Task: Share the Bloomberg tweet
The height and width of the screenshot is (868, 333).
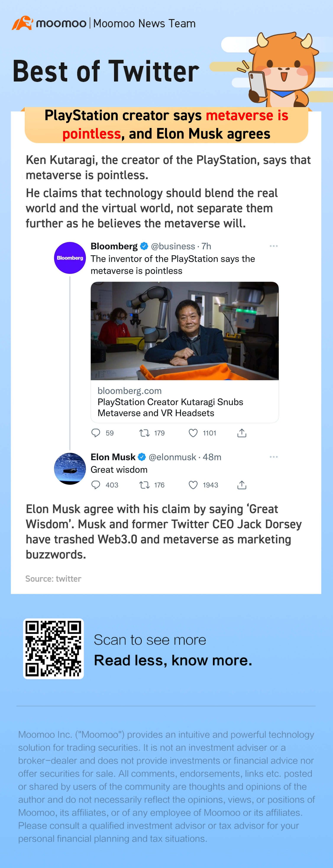Action: (x=242, y=433)
